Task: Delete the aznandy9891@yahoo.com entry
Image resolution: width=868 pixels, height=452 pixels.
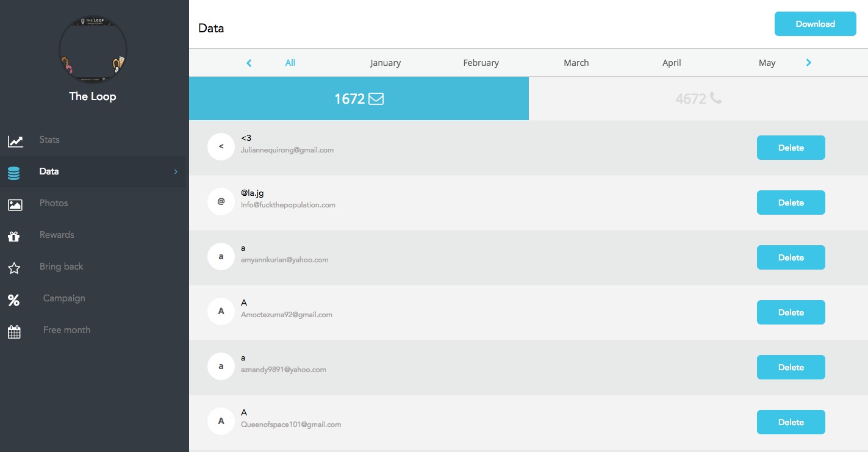Action: (x=791, y=367)
